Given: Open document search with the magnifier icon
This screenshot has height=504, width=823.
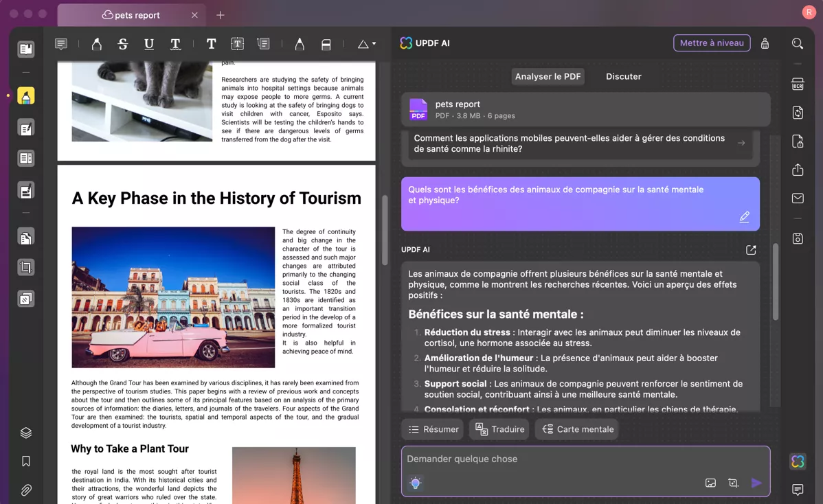Looking at the screenshot, I should click(x=797, y=43).
